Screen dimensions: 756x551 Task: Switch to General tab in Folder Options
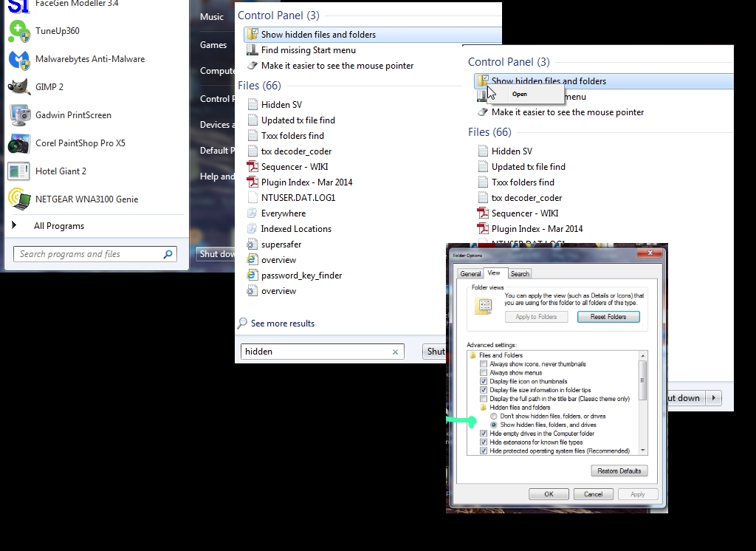470,273
